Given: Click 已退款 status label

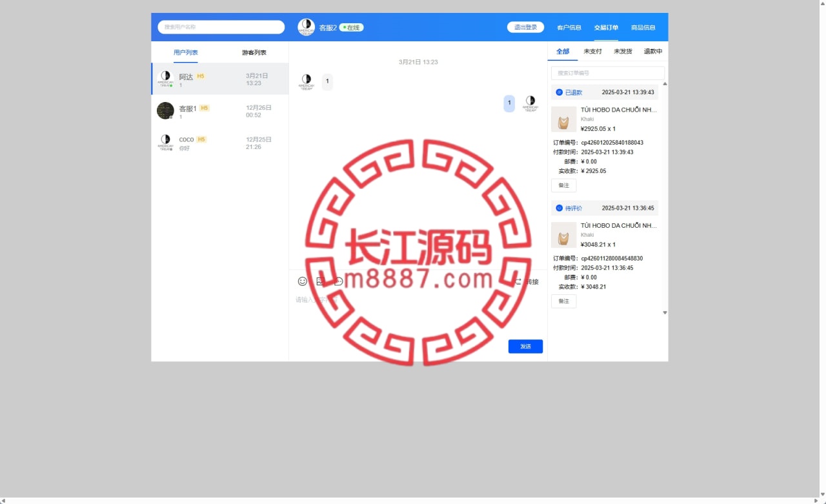Looking at the screenshot, I should (574, 92).
